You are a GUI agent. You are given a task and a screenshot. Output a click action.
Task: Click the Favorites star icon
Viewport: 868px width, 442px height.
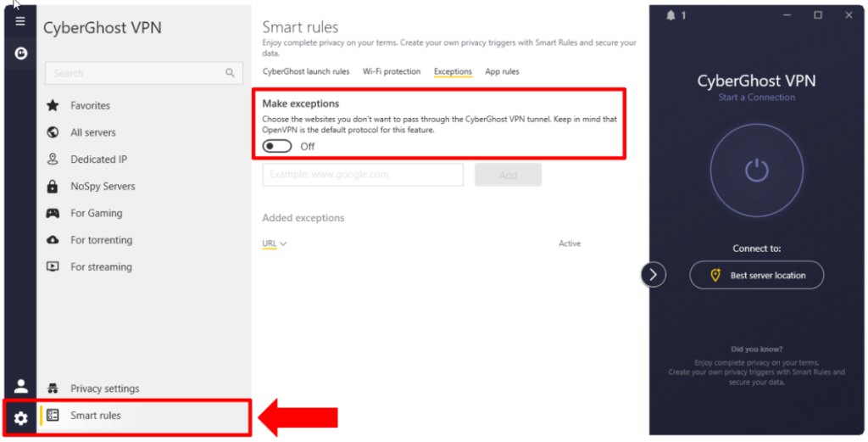[x=53, y=105]
